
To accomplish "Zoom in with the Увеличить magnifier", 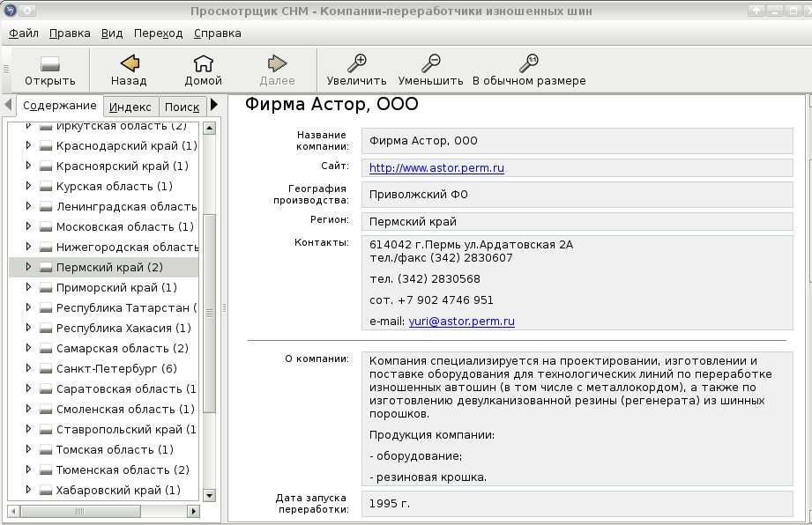I will click(x=356, y=63).
